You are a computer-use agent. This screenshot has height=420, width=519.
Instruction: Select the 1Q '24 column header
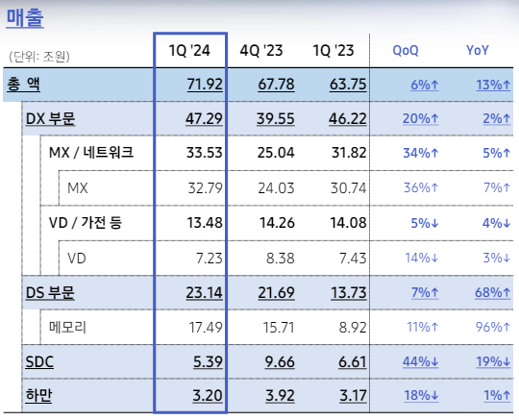pos(189,51)
